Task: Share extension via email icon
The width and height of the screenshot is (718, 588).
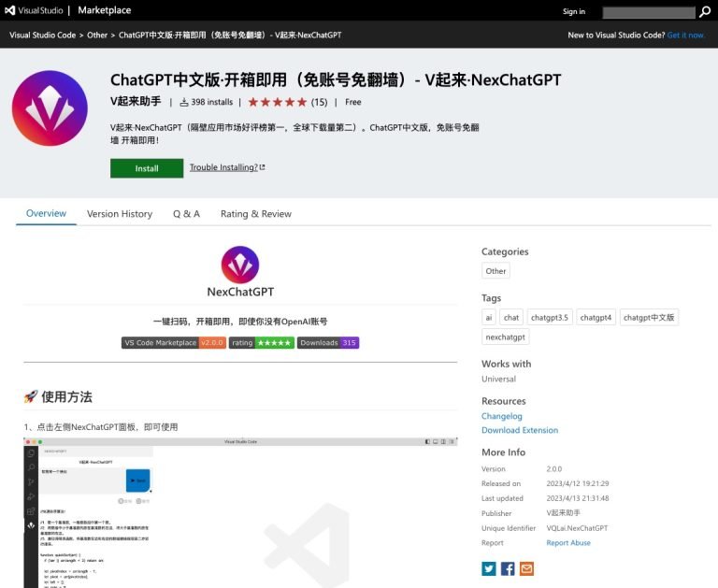Action: (526, 568)
